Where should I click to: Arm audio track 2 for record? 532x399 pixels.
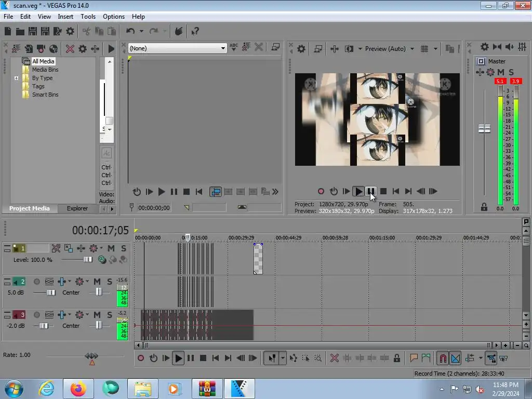tap(37, 282)
